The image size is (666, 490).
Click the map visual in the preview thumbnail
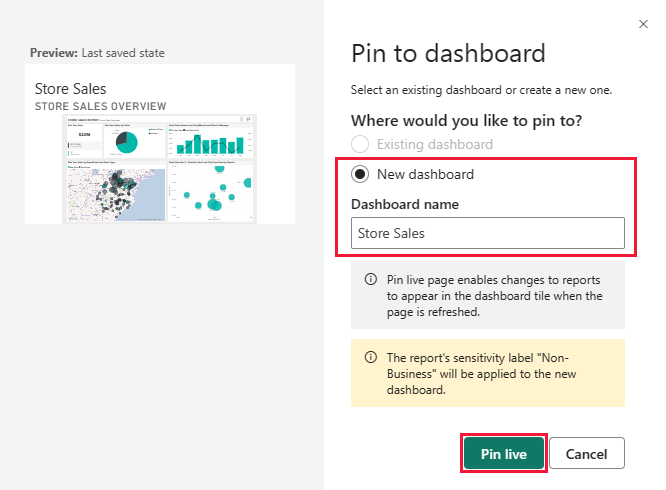click(x=115, y=192)
